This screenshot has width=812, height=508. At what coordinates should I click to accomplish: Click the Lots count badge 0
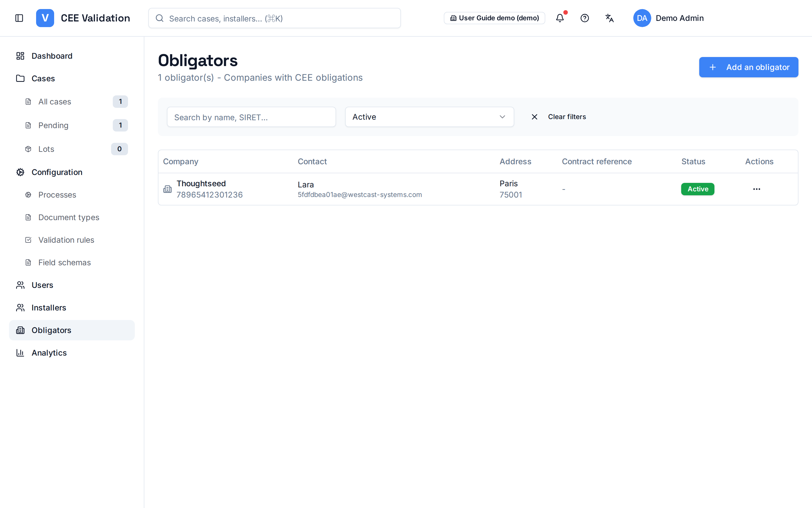click(120, 149)
